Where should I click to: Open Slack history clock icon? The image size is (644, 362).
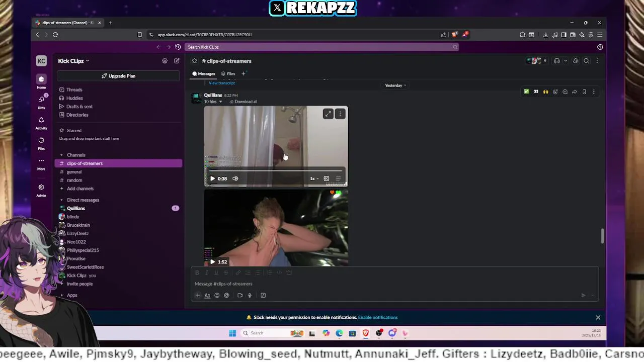point(178,47)
